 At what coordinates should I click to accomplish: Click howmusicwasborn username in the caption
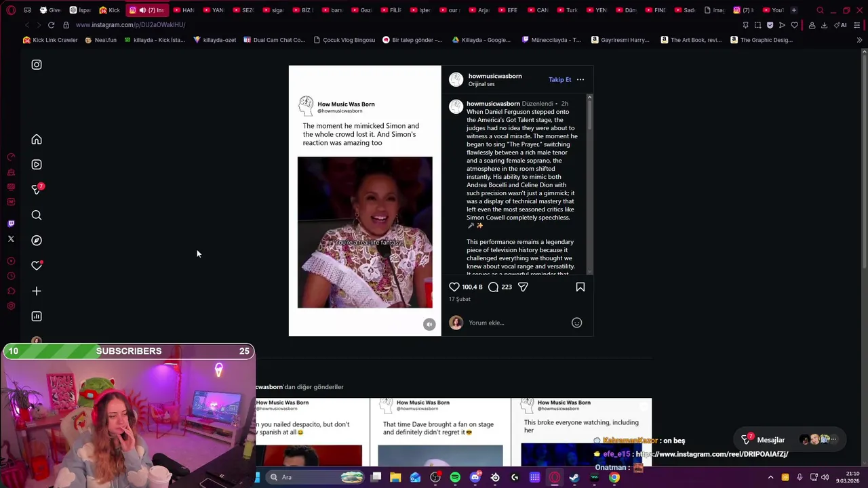493,104
